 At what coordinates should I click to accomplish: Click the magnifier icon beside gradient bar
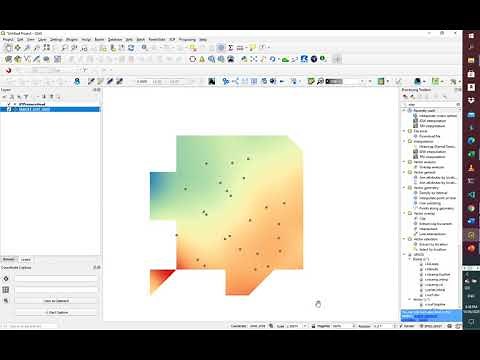[320, 81]
